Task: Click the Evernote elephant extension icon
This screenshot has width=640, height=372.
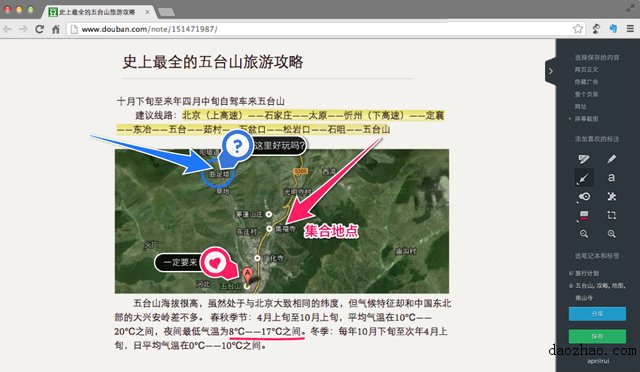Action: coord(613,29)
